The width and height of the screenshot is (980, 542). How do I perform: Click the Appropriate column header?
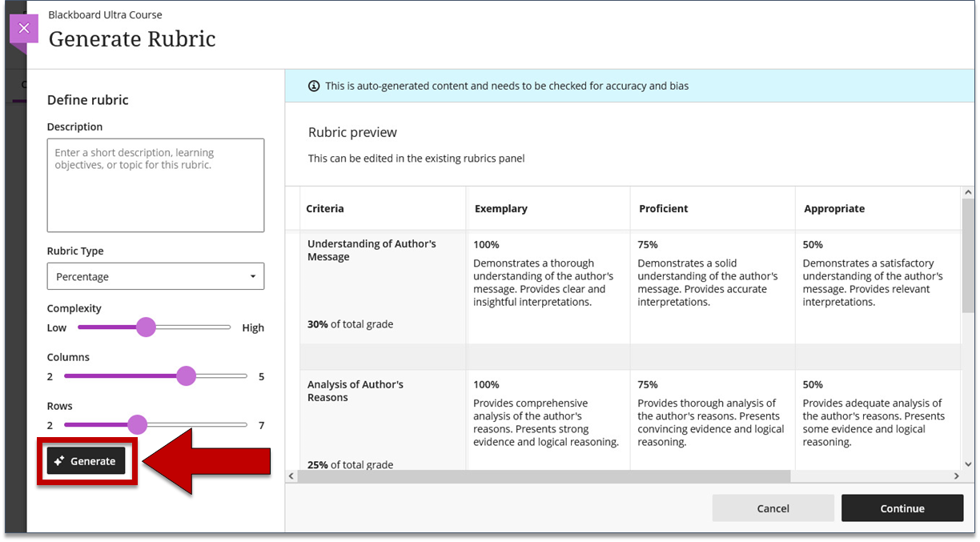coord(834,208)
